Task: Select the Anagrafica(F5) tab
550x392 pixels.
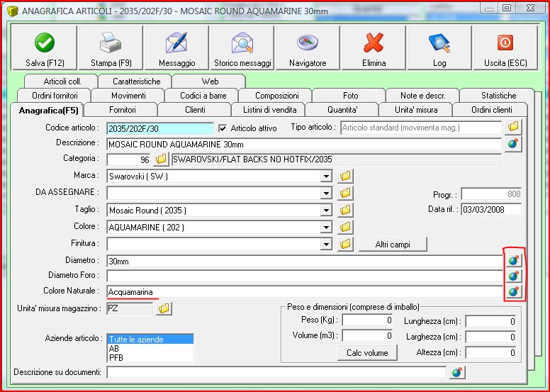Action: 48,111
